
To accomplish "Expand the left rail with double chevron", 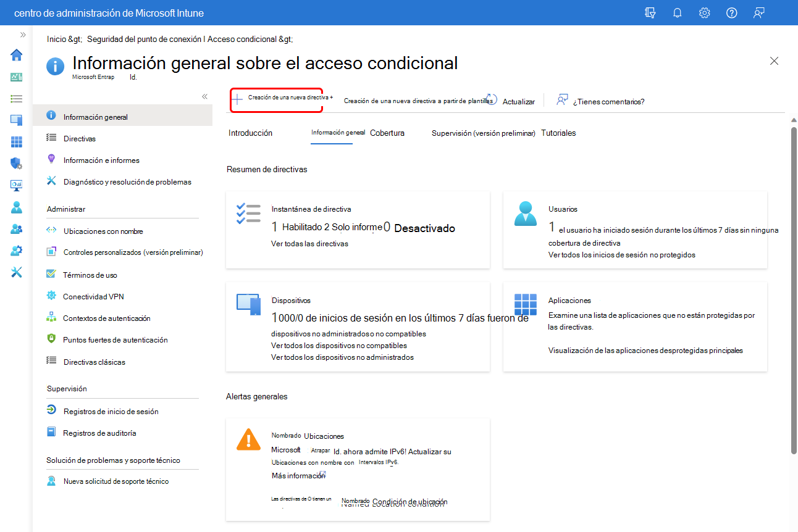I will click(x=23, y=35).
